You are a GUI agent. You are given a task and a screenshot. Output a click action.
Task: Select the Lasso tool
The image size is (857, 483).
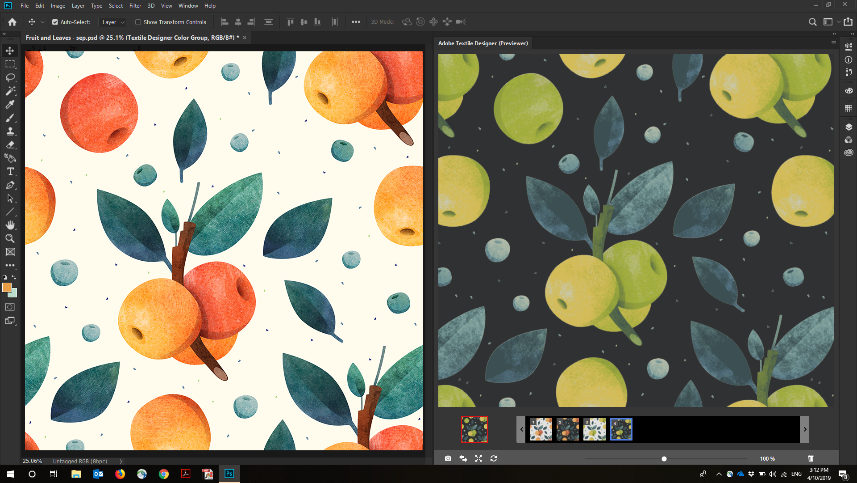pos(10,77)
